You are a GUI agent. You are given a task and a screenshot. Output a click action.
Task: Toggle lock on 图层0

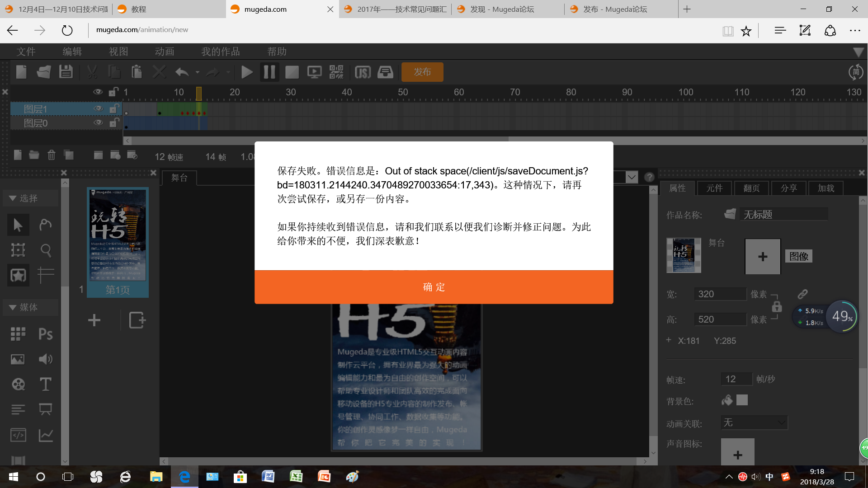[114, 122]
